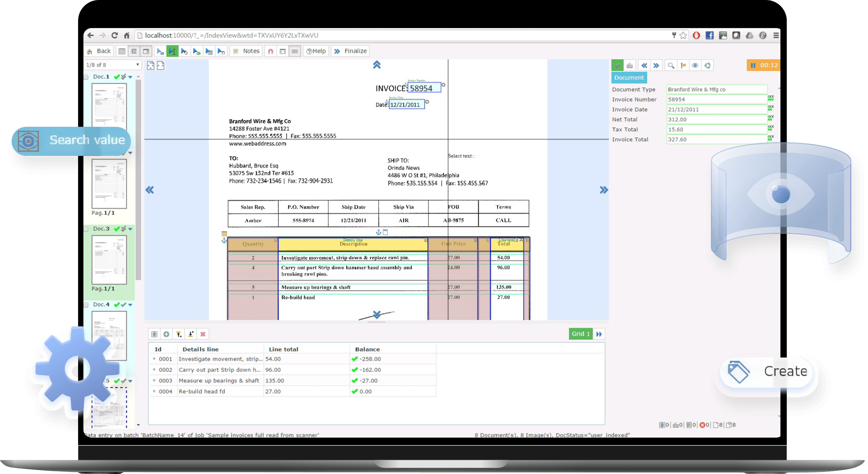Click the Document Type field
This screenshot has width=868, height=474.
coord(716,90)
